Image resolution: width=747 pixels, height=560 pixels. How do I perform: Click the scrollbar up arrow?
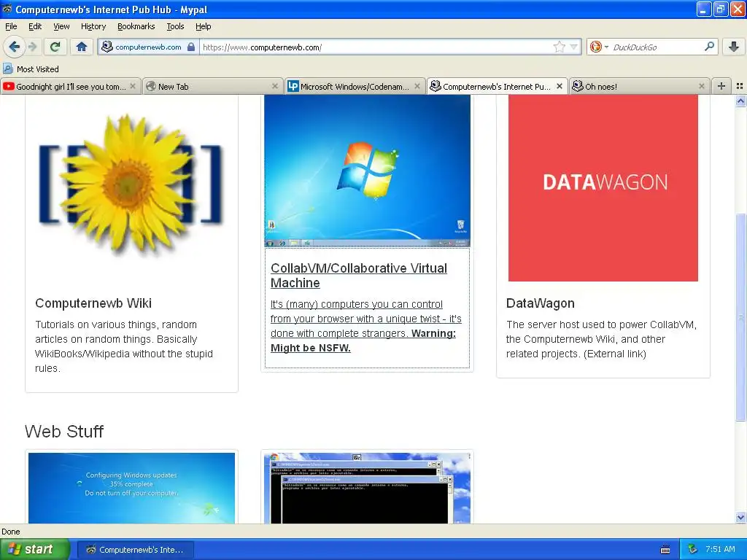click(740, 101)
